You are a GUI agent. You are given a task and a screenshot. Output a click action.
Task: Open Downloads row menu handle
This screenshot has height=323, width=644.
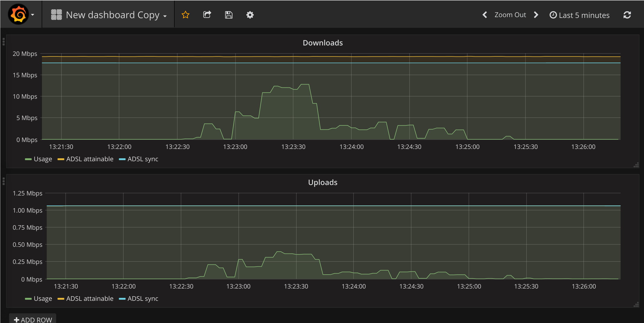[x=3, y=42]
